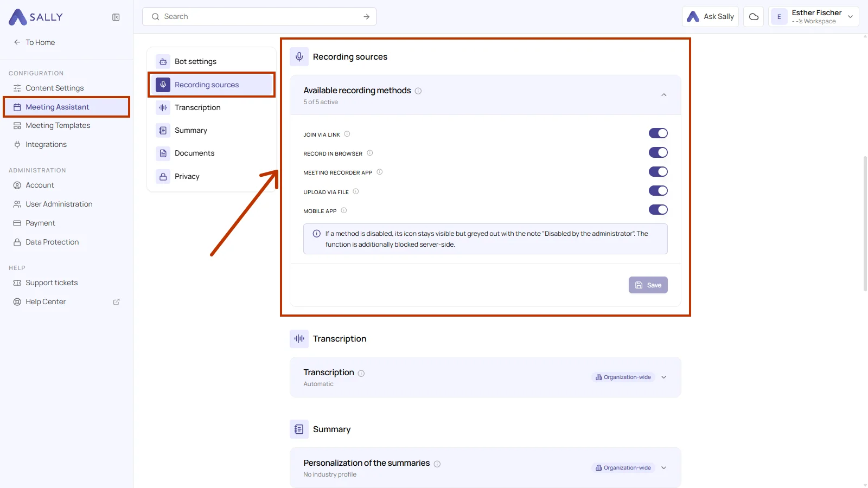This screenshot has height=488, width=868.
Task: Click the Save button
Action: click(x=648, y=285)
